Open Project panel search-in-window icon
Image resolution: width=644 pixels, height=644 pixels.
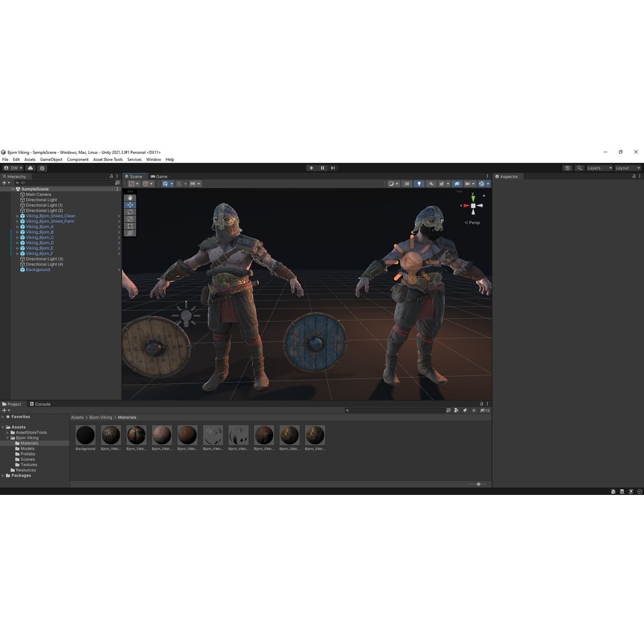448,410
